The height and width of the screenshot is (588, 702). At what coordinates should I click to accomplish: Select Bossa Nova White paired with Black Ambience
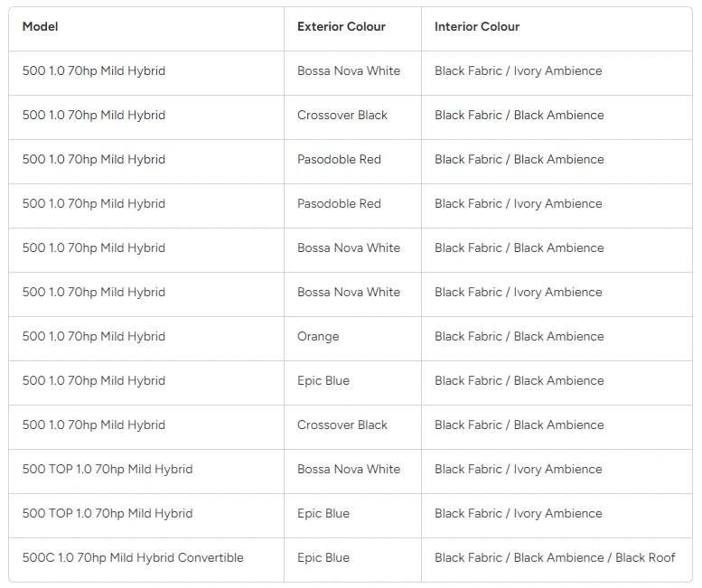(349, 248)
